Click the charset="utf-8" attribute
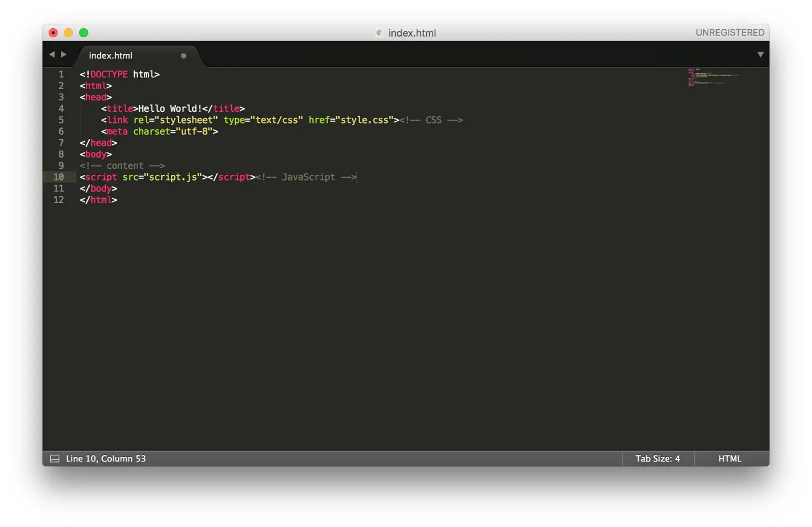The width and height of the screenshot is (812, 527). click(173, 131)
